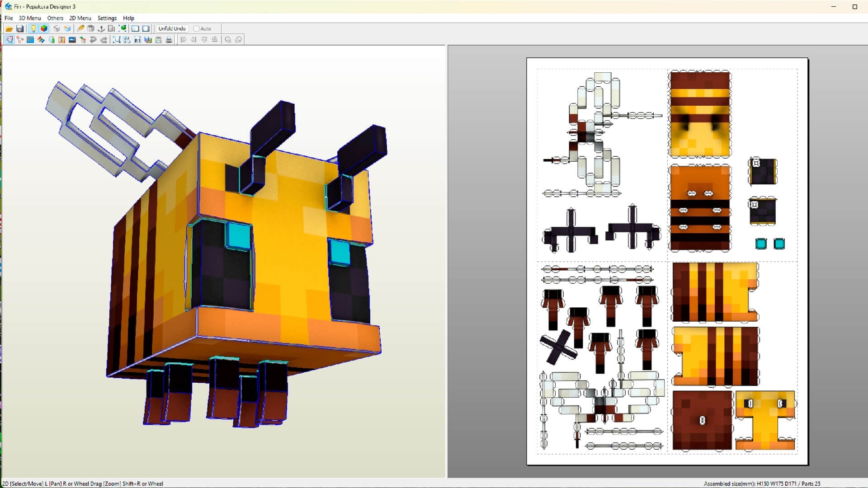Select the Select/Move arrow tool
The image size is (868, 488).
[x=9, y=40]
